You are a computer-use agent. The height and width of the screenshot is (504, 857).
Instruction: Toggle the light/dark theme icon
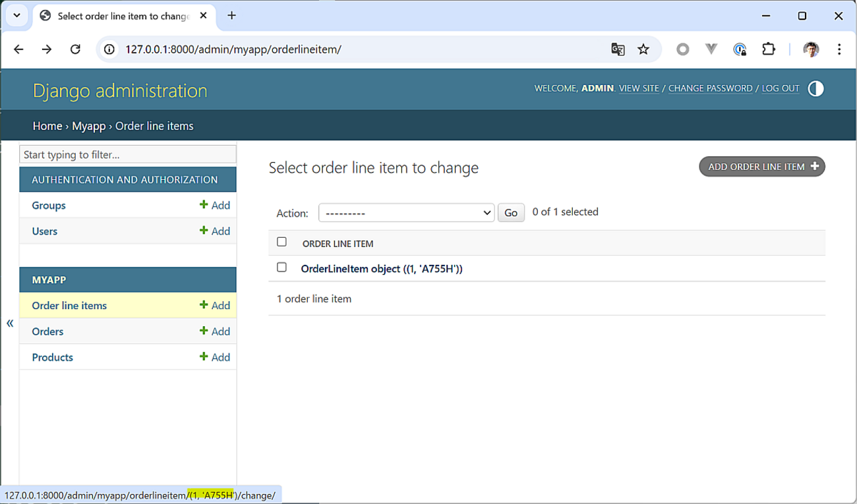click(x=815, y=89)
